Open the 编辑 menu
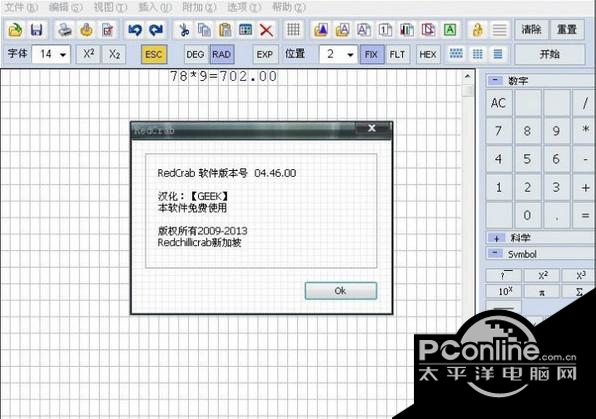596x419 pixels. pyautogui.click(x=65, y=7)
